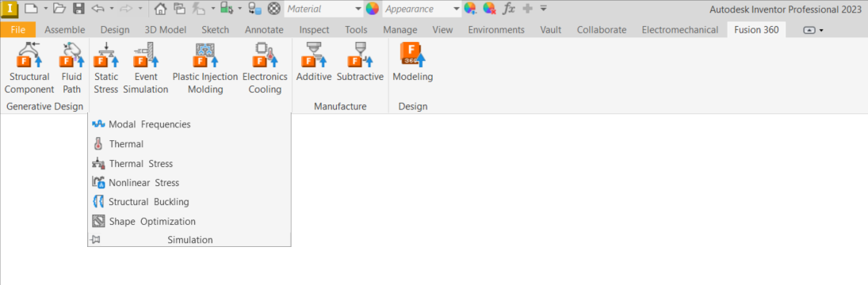
Task: Start a Static Stress simulation
Action: [x=106, y=68]
